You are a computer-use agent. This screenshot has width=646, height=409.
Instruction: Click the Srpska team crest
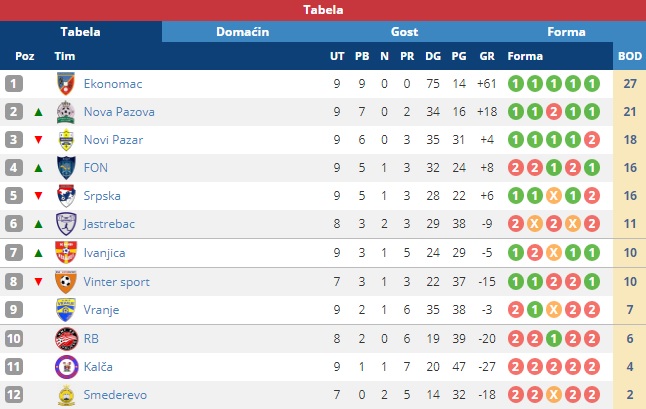pos(66,196)
